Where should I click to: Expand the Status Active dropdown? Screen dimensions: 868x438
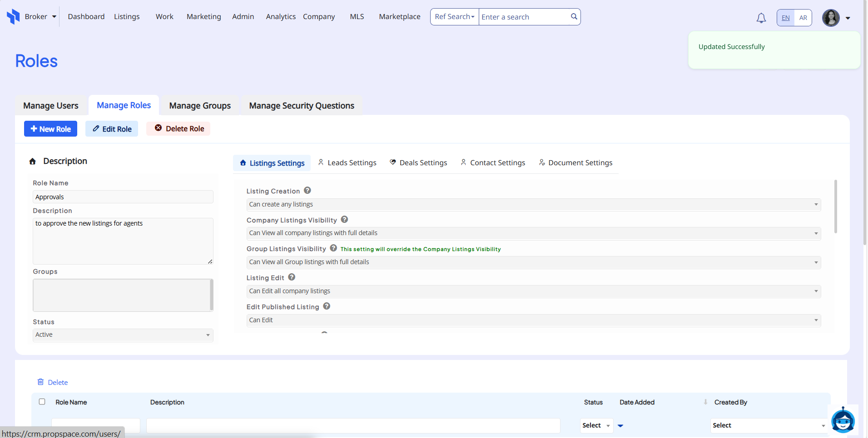tap(123, 335)
